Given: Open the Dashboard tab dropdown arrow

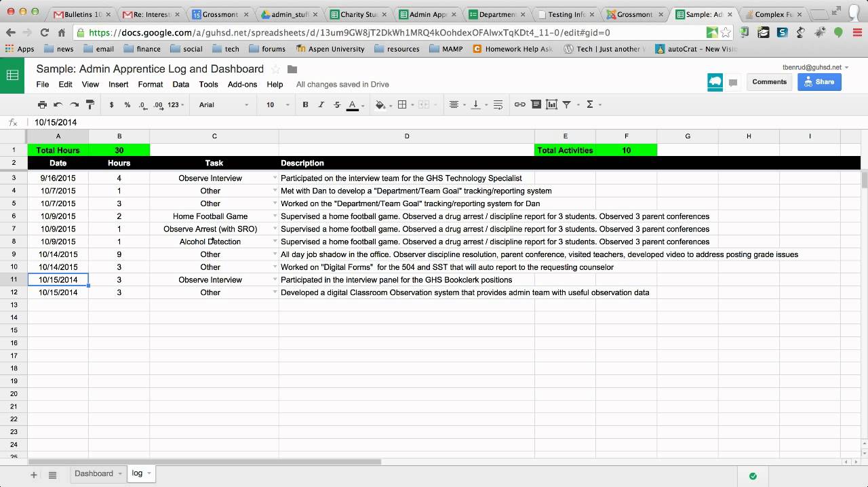Looking at the screenshot, I should point(120,473).
